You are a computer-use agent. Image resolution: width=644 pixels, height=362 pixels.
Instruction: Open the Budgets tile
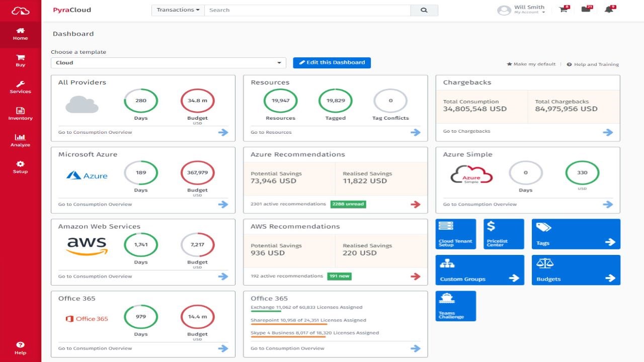[576, 270]
